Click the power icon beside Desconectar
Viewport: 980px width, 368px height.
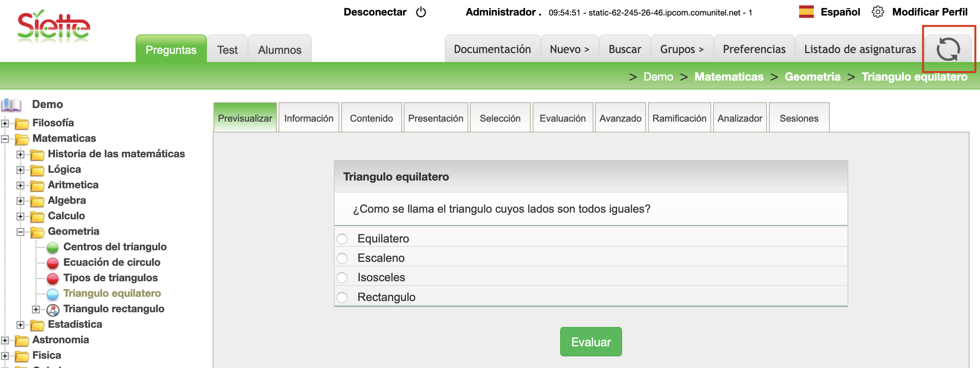[x=421, y=12]
